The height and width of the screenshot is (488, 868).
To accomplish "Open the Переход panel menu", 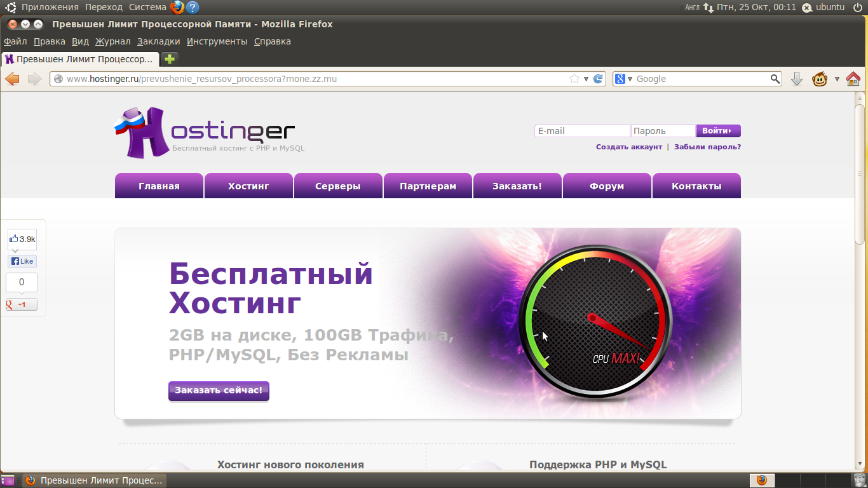I will tap(104, 7).
